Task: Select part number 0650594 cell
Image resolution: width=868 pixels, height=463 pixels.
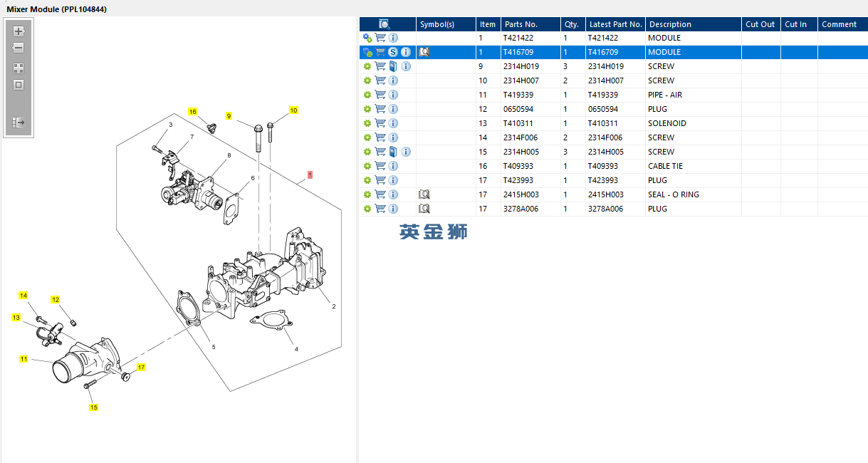Action: pos(530,109)
